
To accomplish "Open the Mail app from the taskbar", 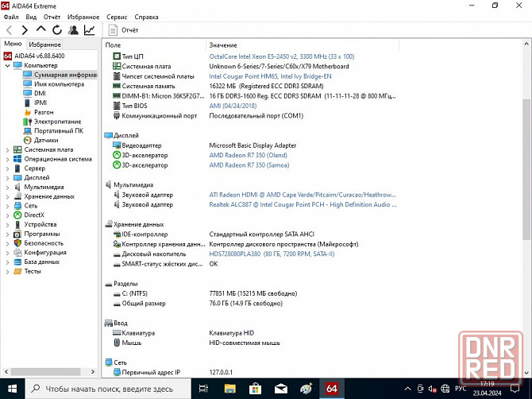I will click(x=281, y=389).
